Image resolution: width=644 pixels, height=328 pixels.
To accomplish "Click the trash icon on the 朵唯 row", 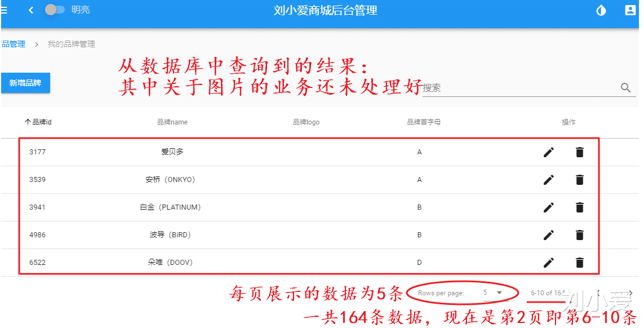I will point(579,262).
